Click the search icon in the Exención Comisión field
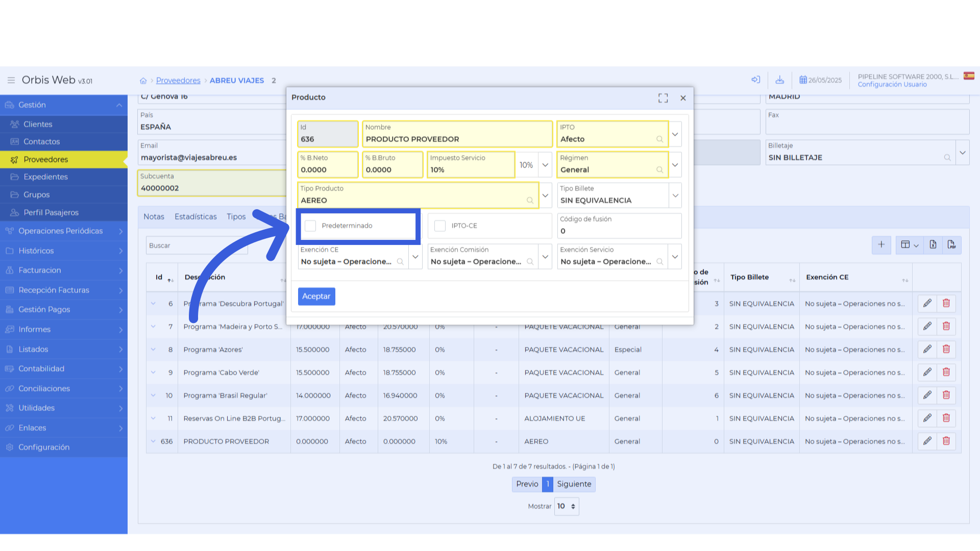This screenshot has width=980, height=551. tap(530, 262)
